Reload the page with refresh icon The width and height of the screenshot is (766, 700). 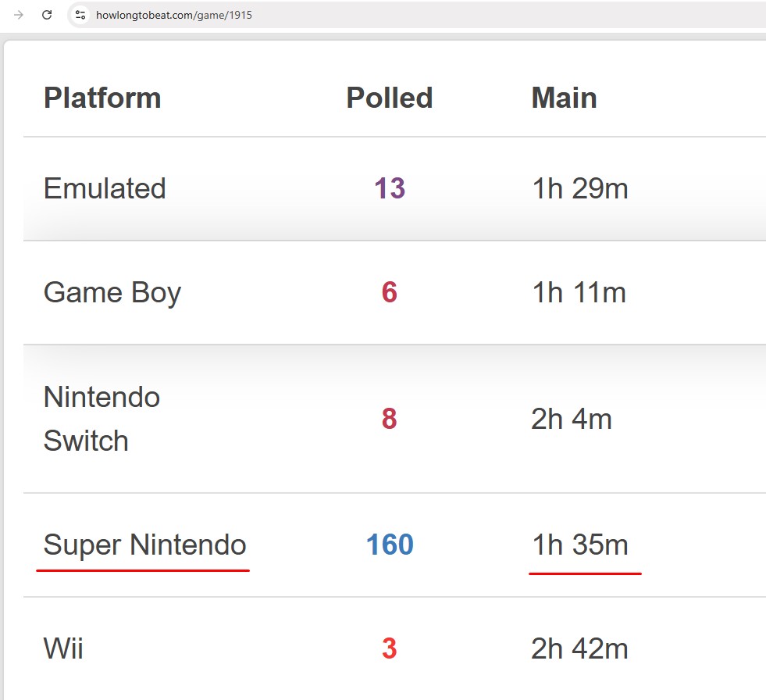[47, 15]
